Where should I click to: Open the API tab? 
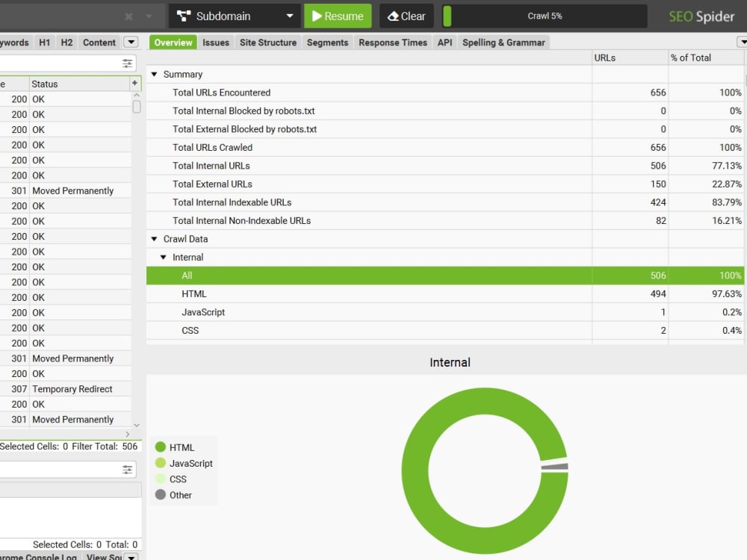(444, 43)
